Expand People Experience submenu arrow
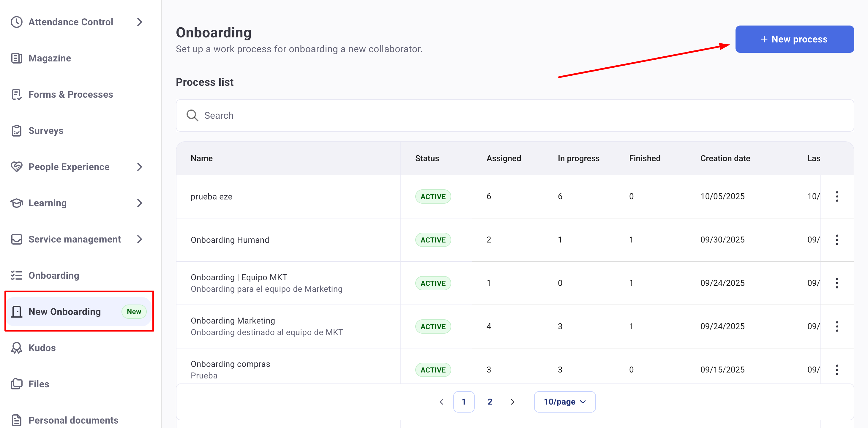The height and width of the screenshot is (428, 868). coord(140,167)
